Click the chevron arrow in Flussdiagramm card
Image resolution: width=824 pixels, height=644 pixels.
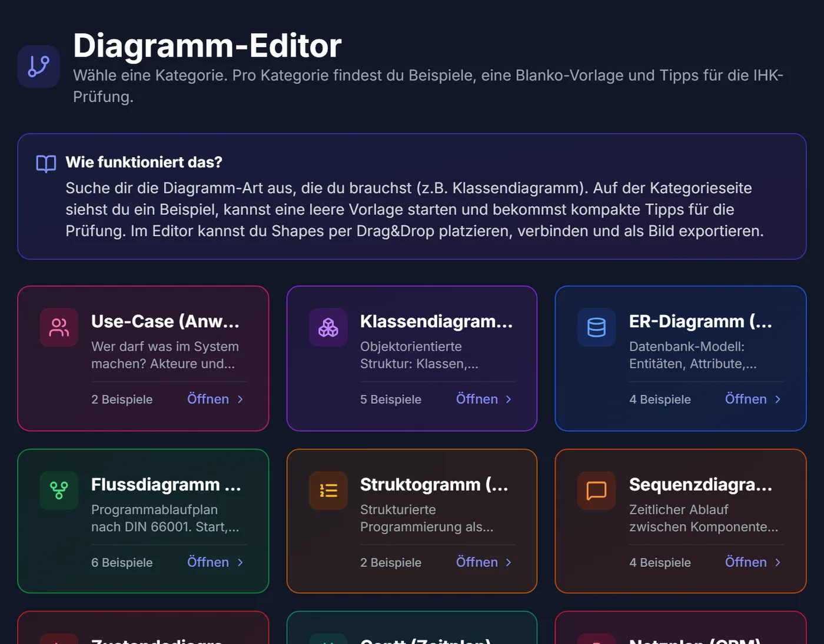(240, 562)
